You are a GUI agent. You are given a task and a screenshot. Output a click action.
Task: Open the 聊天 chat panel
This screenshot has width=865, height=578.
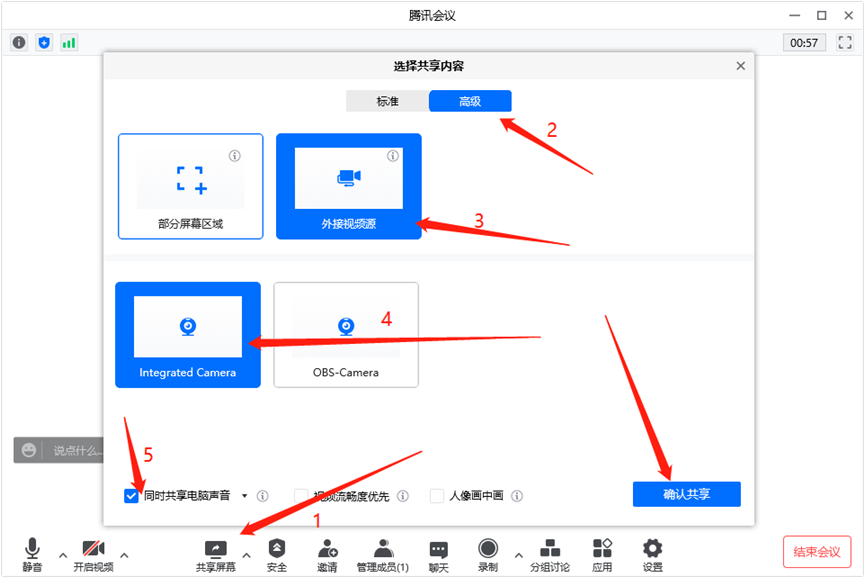[x=439, y=555]
